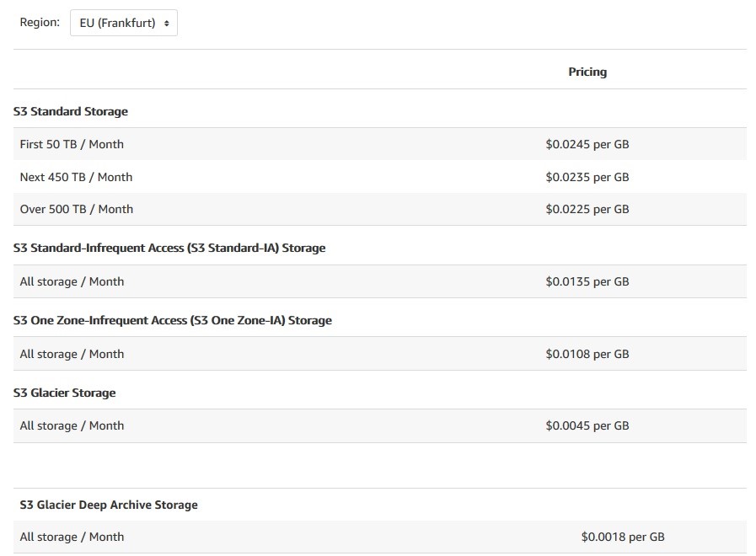This screenshot has width=756, height=556.
Task: Click the $0.0225 per GB price
Action: pyautogui.click(x=587, y=209)
